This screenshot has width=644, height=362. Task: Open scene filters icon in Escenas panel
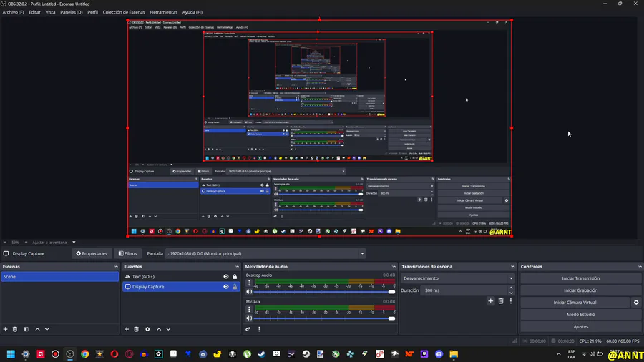26,329
